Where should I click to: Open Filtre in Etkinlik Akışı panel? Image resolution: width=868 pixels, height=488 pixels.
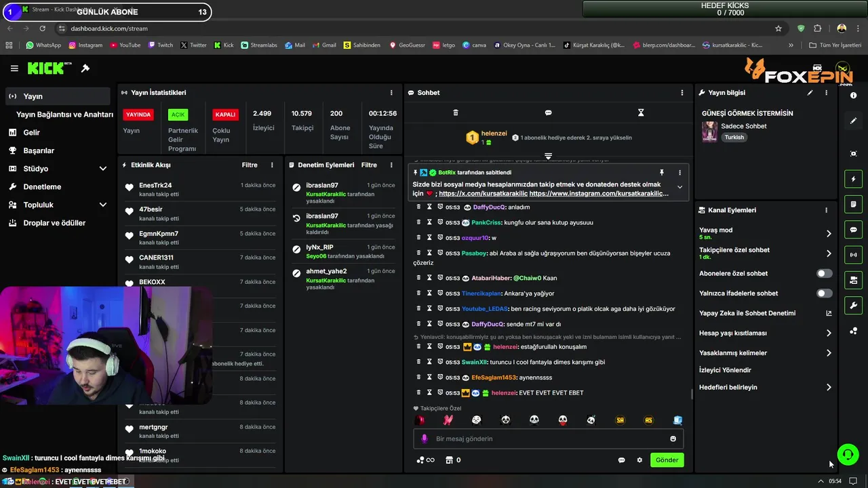(250, 165)
